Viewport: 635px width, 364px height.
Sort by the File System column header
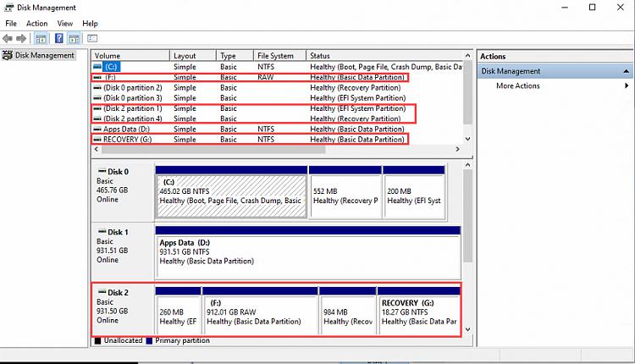[279, 56]
